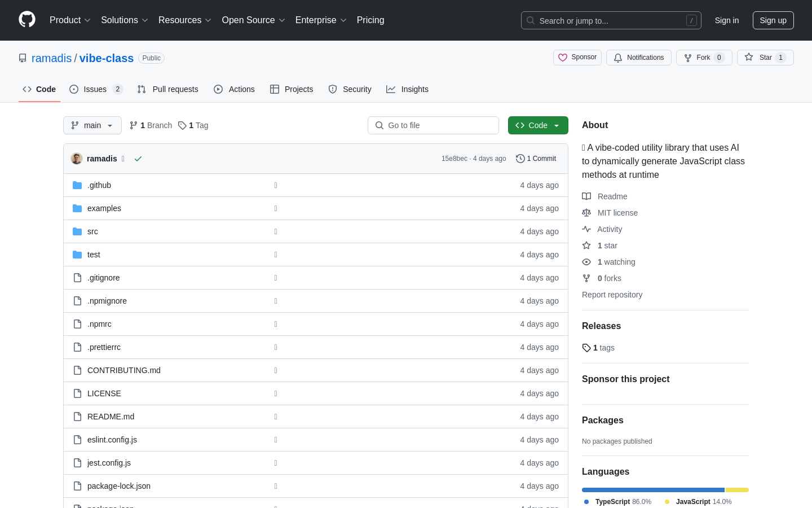
Task: Click the TypeScript blue language bar
Action: (653, 490)
